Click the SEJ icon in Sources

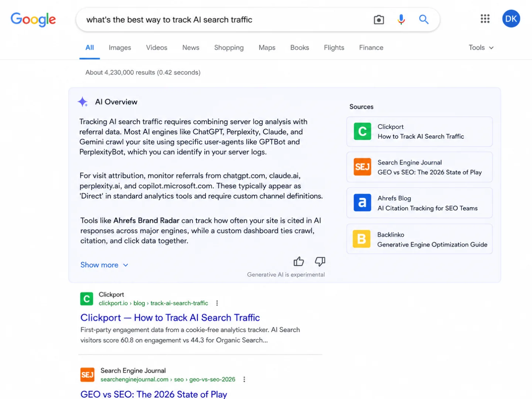362,167
